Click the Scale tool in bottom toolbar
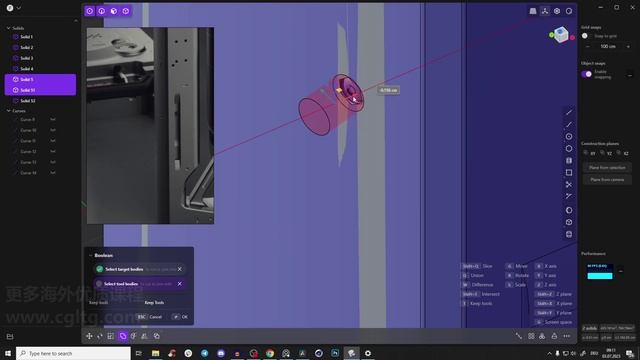 pyautogui.click(x=111, y=336)
